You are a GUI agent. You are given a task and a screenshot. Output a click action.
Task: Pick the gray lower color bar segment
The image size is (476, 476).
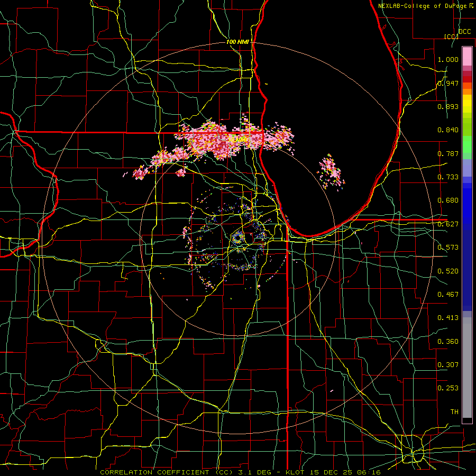(x=467, y=368)
